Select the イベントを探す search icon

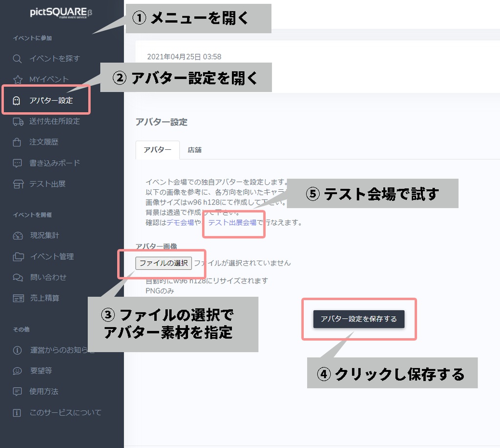click(x=17, y=58)
